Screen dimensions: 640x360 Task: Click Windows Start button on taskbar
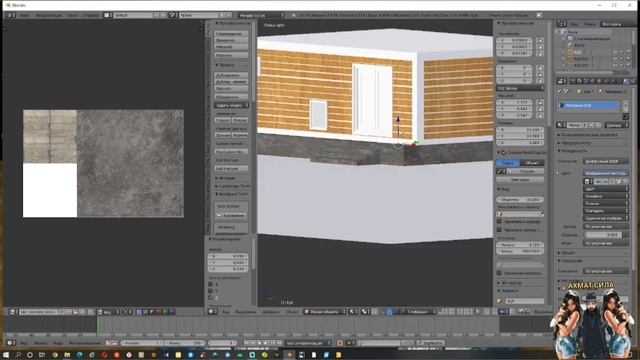click(x=6, y=355)
